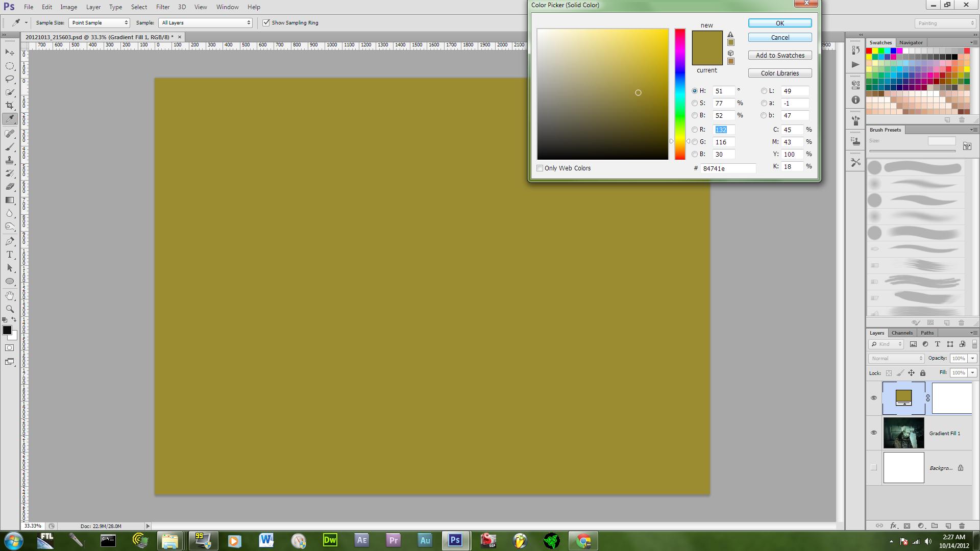980x551 pixels.
Task: Enable Only Web Colors checkbox
Action: point(540,168)
